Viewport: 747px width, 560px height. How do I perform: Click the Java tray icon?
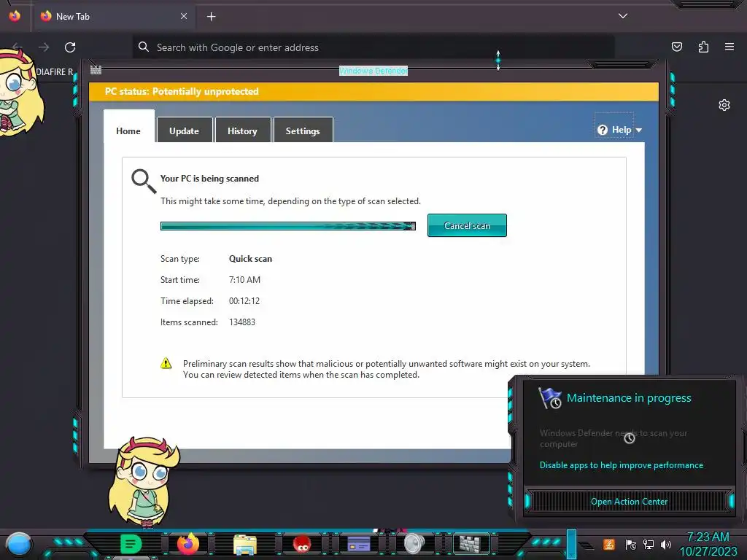coord(609,544)
